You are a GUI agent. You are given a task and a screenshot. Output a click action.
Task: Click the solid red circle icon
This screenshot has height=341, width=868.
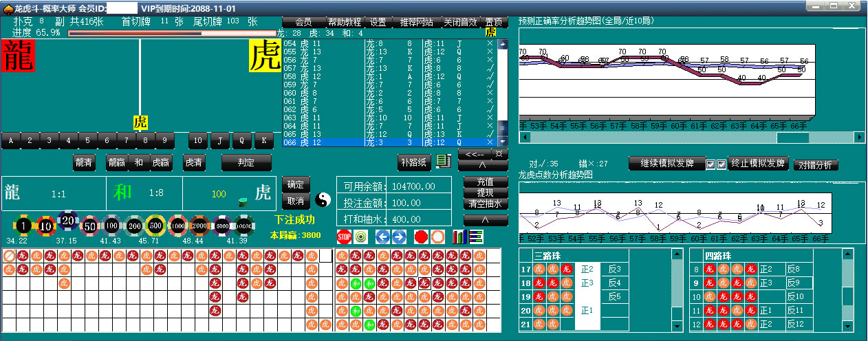point(421,236)
